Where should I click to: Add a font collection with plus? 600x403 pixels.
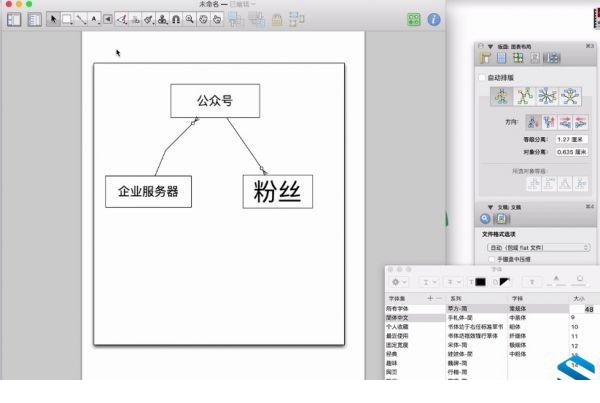[430, 298]
